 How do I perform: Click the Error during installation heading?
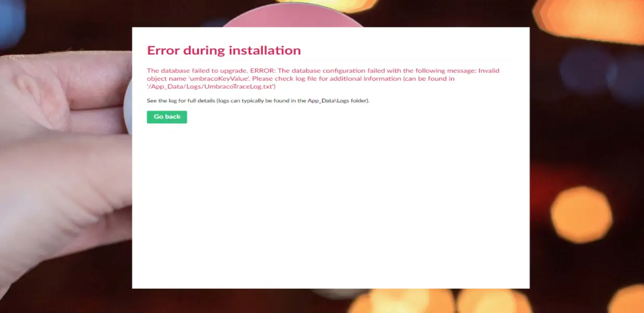tap(224, 50)
